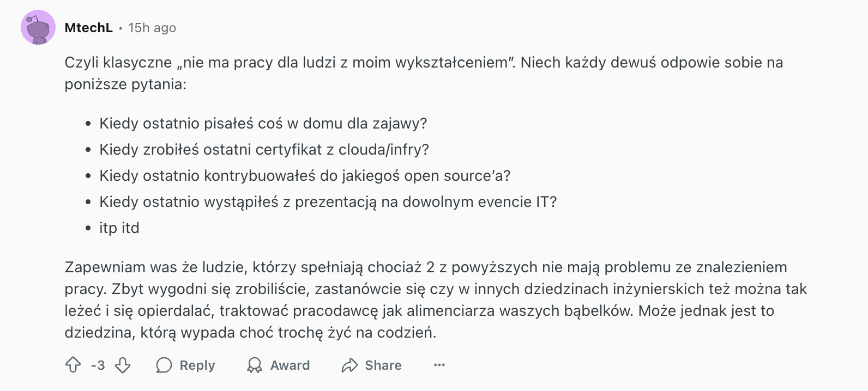This screenshot has width=868, height=391.
Task: Click the opening paragraph starting "Czyli klasyczne"
Action: pos(423,73)
